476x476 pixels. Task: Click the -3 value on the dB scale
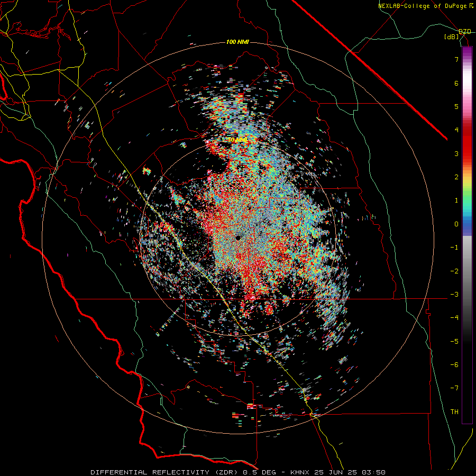pos(454,295)
